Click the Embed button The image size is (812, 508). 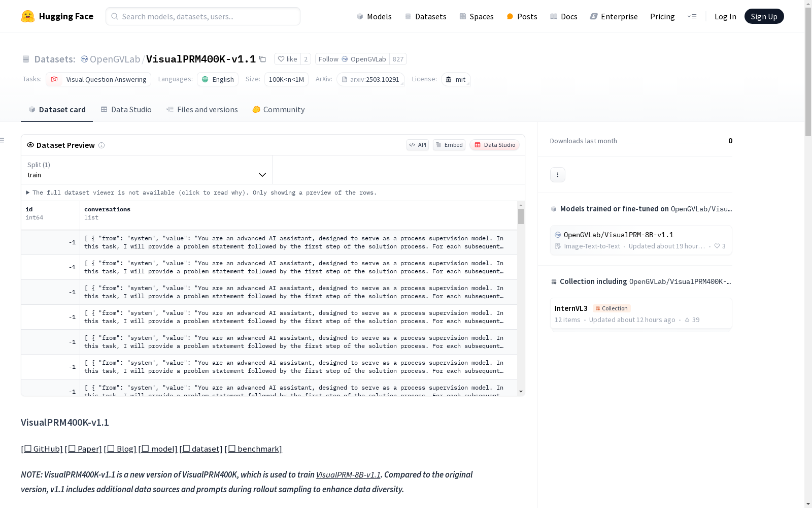coord(449,145)
